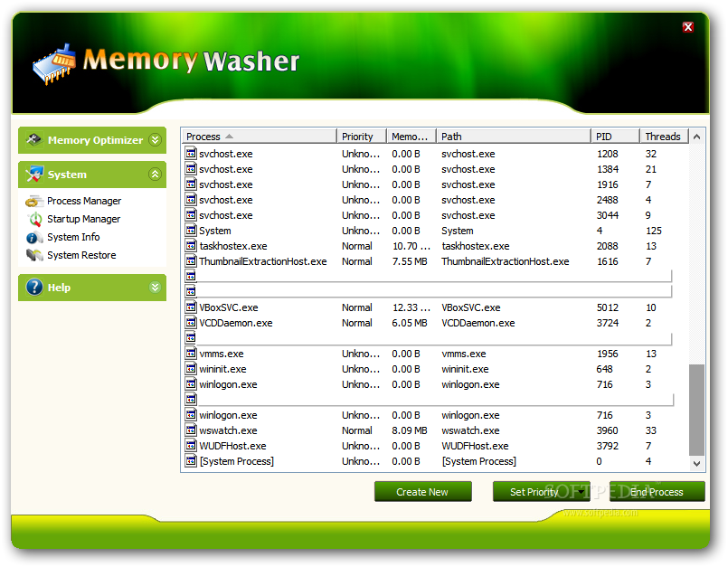
Task: Click the VCDDaemon.exe path cell
Action: pos(477,322)
